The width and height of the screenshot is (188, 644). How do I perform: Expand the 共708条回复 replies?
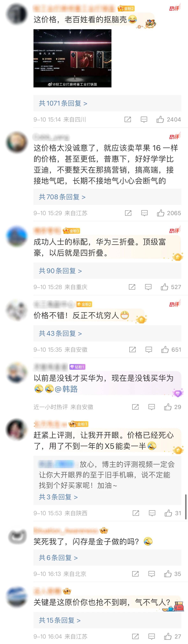click(x=62, y=197)
